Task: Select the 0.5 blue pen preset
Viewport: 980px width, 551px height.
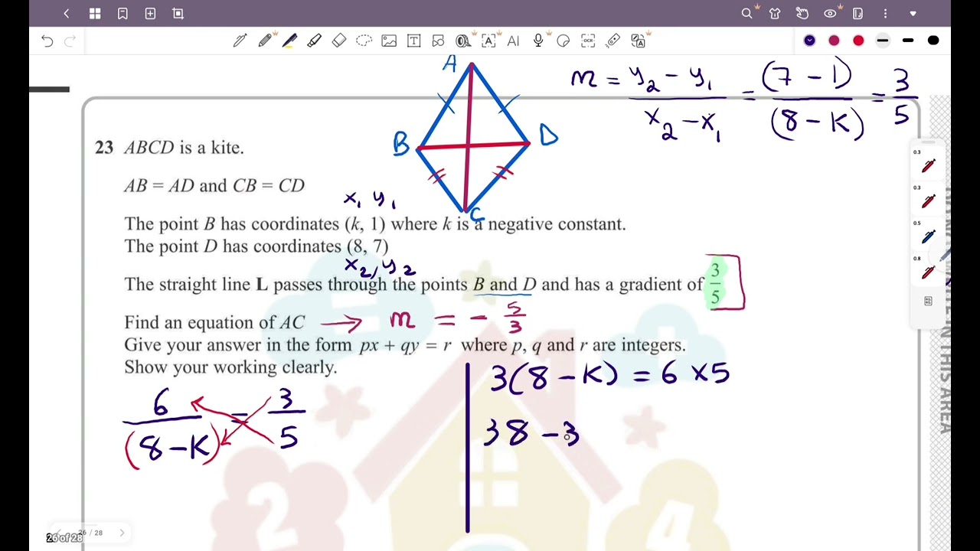Action: pos(928,236)
